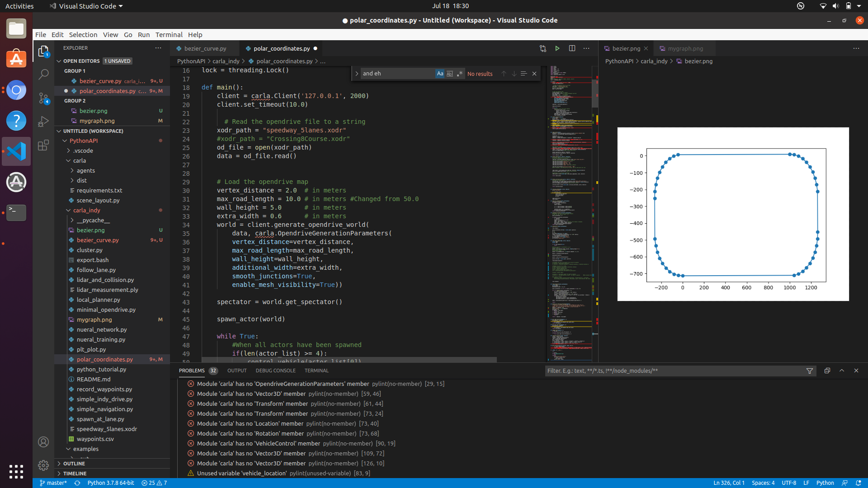
Task: Toggle regex matching in the find widget
Action: (460, 73)
